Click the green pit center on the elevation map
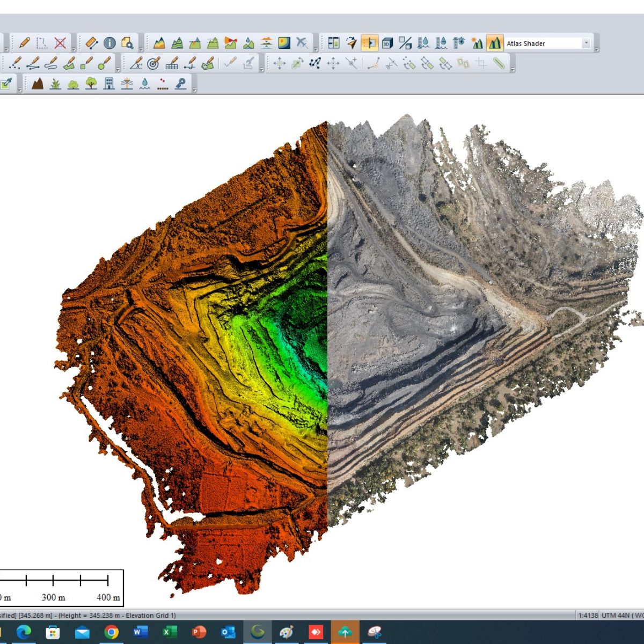644x644 pixels. [301, 322]
